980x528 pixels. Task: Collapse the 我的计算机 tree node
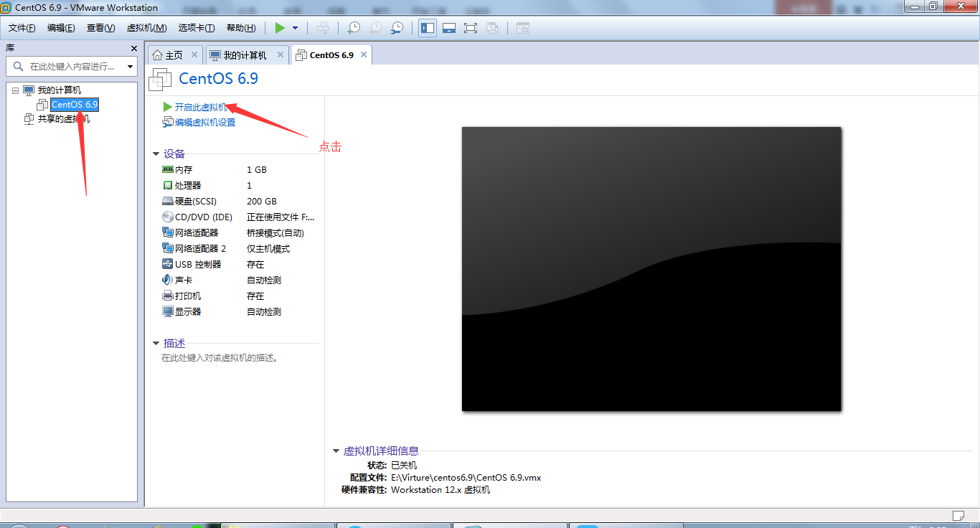16,90
